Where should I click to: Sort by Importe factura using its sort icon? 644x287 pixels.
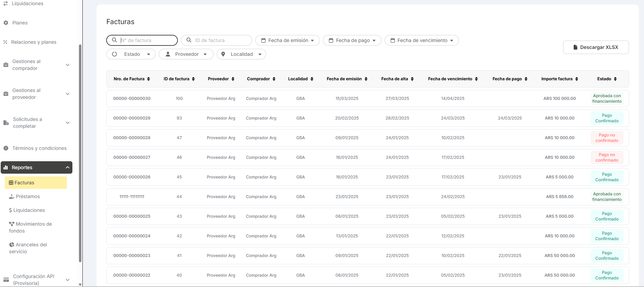coord(576,79)
